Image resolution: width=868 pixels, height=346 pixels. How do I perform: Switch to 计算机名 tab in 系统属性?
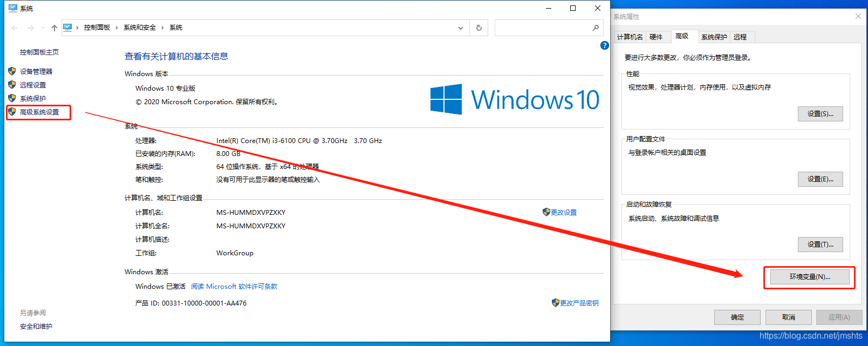click(630, 37)
